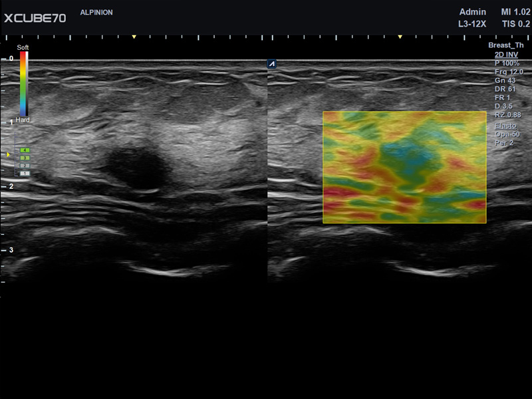Select the yellow focus position arrow
This screenshot has height=399, width=532.
[x=8, y=154]
